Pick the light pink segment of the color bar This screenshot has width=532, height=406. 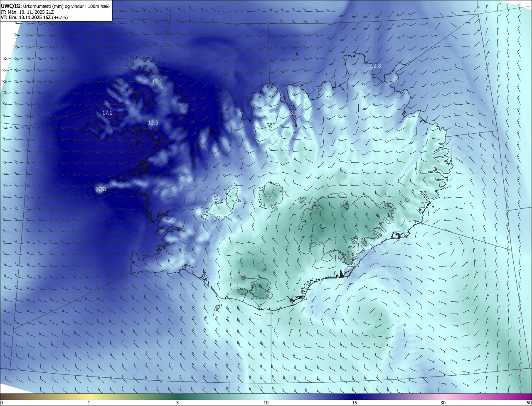click(x=443, y=396)
